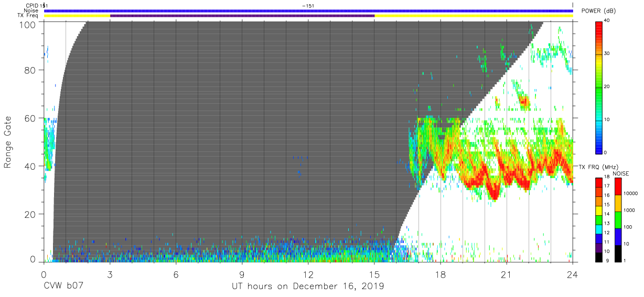Image resolution: width=644 pixels, height=297 pixels.
Task: Click the 16 label on TX FRQ scale
Action: (607, 195)
